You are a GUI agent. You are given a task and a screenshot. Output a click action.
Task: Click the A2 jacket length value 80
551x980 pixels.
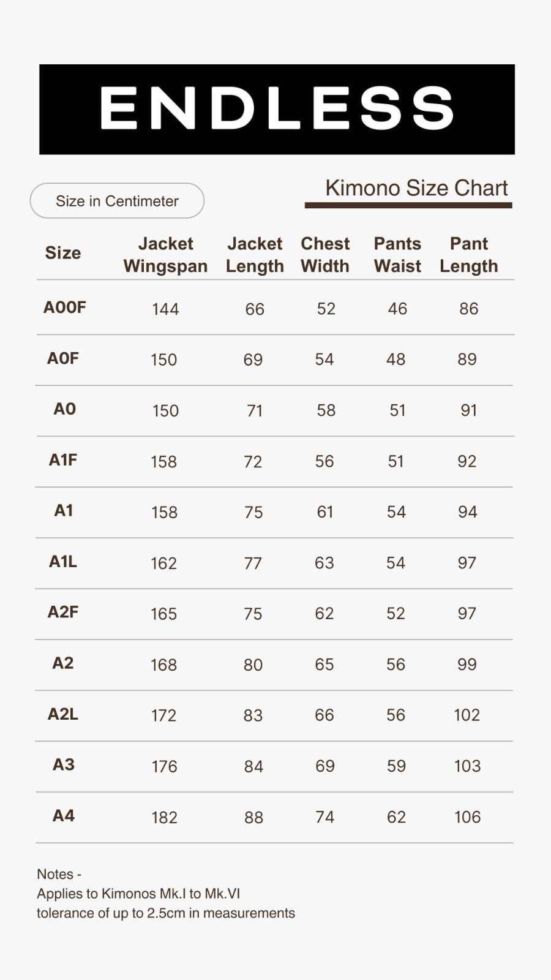(x=253, y=665)
